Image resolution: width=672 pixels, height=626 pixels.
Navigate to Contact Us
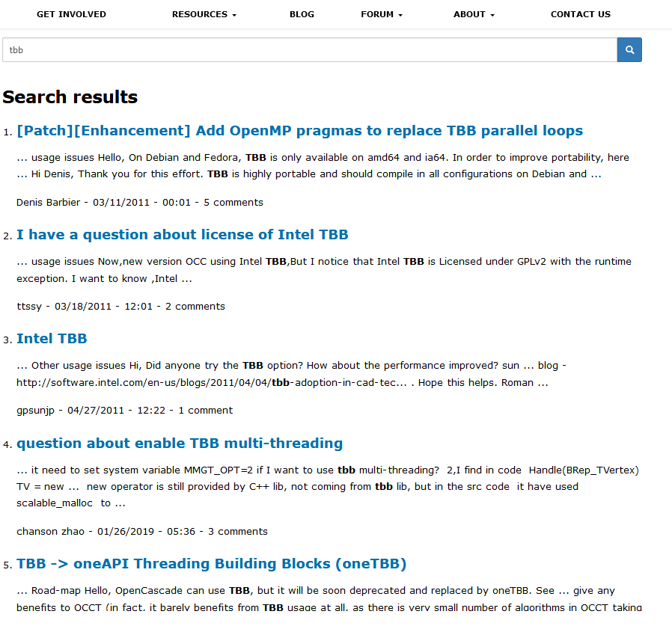580,14
